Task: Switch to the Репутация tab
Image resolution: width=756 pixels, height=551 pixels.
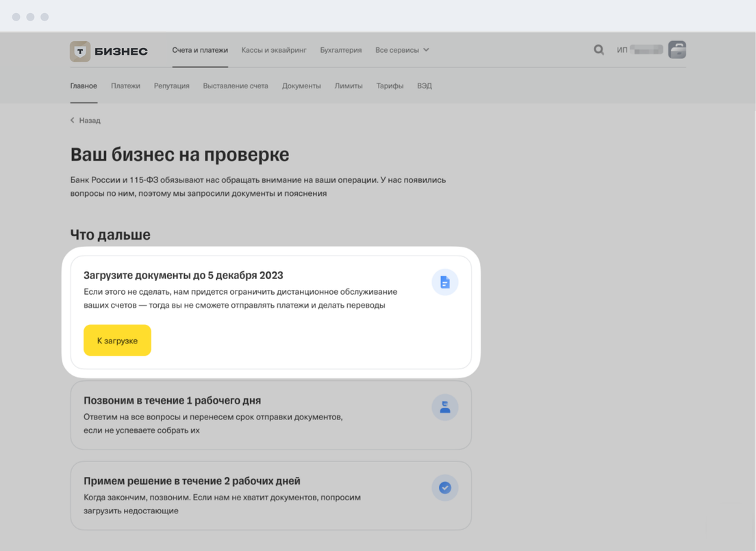Action: (x=171, y=86)
